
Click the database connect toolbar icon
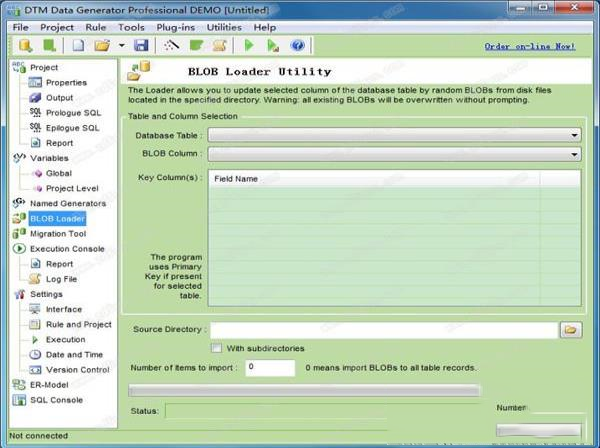pyautogui.click(x=25, y=46)
